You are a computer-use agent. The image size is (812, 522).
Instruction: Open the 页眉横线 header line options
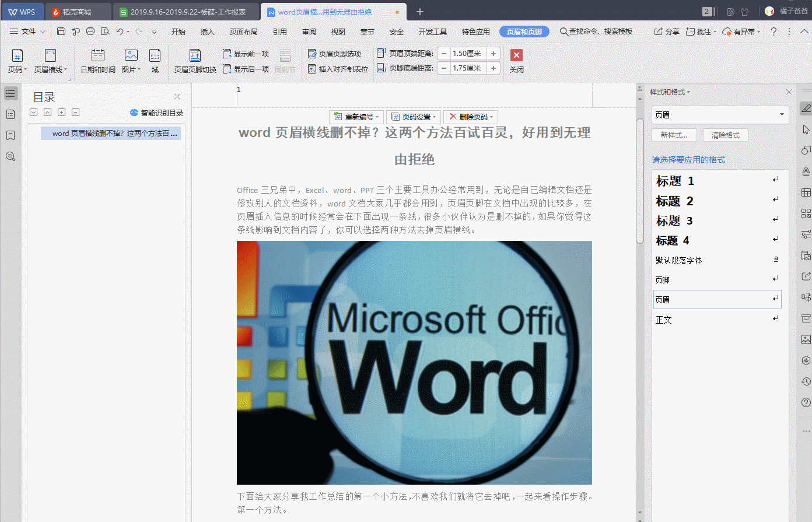pyautogui.click(x=50, y=61)
